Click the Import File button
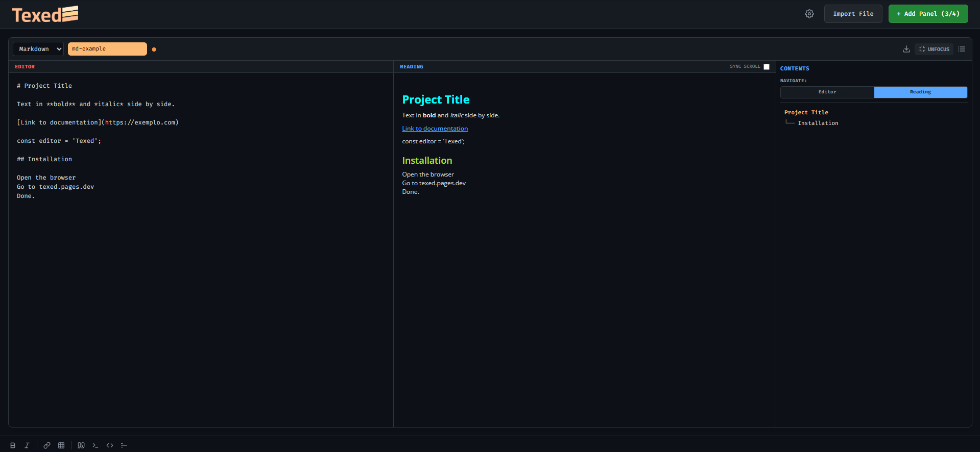Image resolution: width=980 pixels, height=452 pixels. [853, 14]
